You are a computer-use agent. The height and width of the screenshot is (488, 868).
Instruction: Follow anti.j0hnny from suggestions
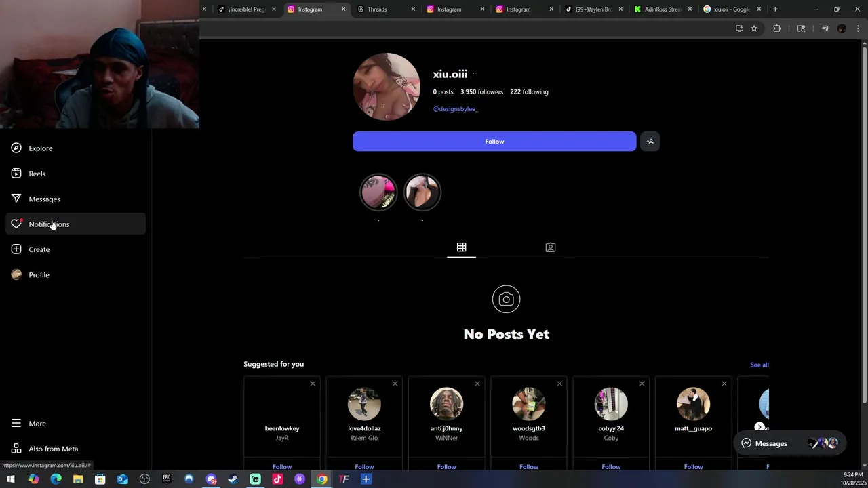click(447, 466)
